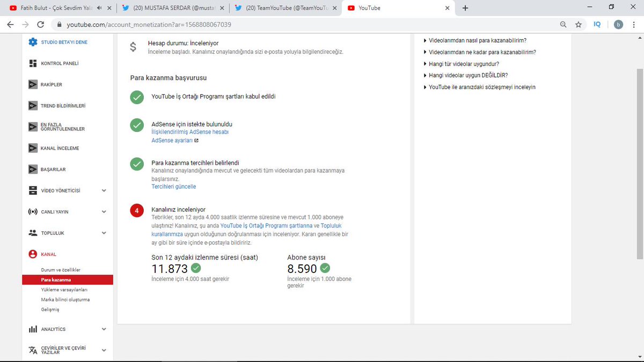Click the green check for Para kazanma tercihleri
644x362 pixels.
click(x=137, y=164)
